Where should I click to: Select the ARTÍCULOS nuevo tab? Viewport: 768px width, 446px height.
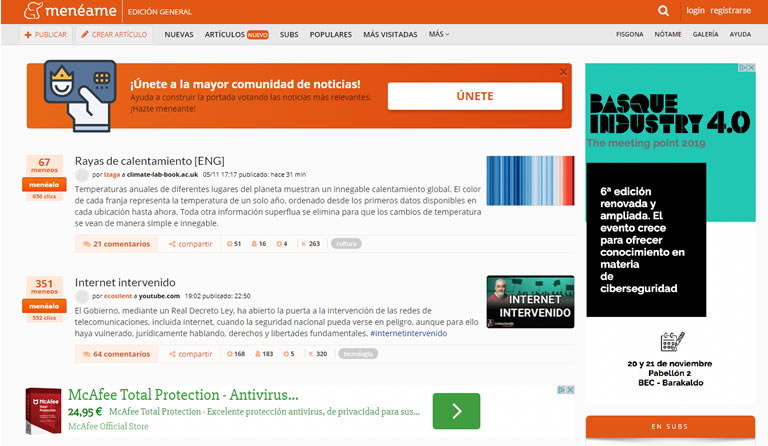click(236, 34)
